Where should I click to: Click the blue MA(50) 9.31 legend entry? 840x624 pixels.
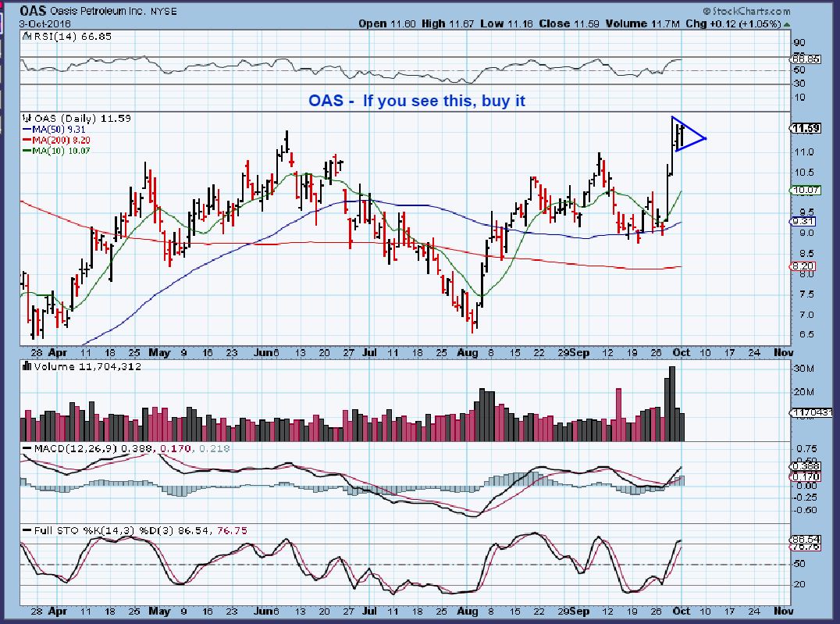pos(54,129)
